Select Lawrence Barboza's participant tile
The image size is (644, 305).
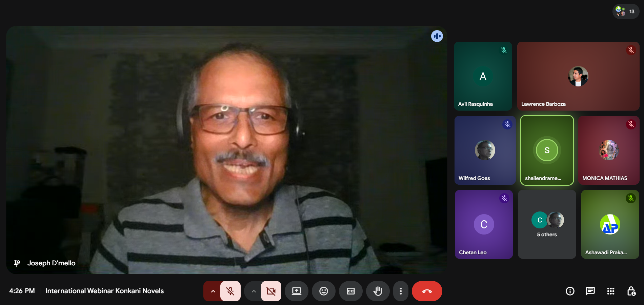[x=578, y=76]
